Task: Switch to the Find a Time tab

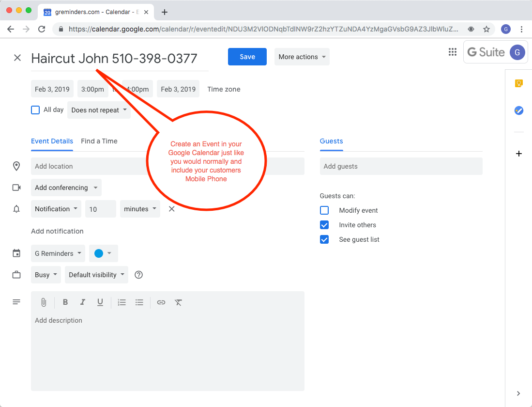Action: coord(99,141)
